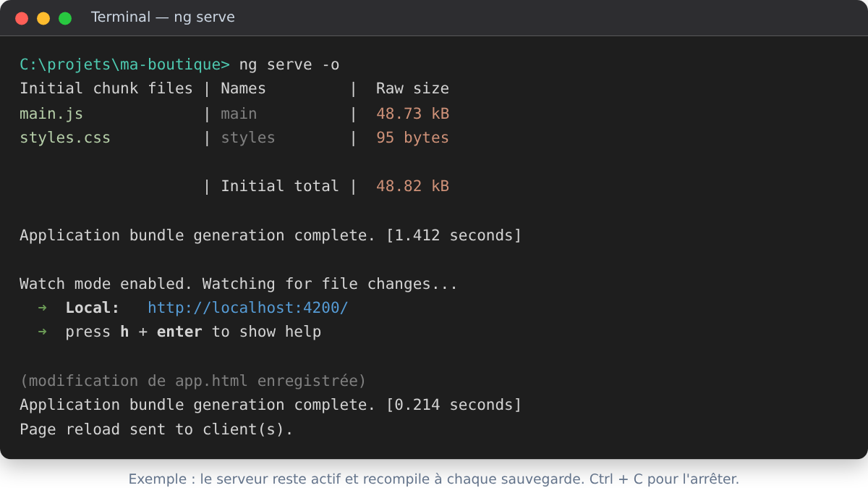The height and width of the screenshot is (488, 868).
Task: Click the "Watch mode enabled" line
Action: [x=239, y=284]
